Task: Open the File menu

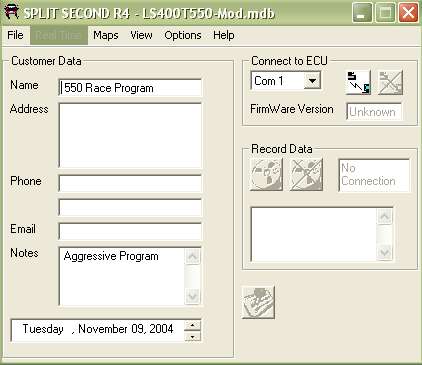Action: tap(15, 35)
